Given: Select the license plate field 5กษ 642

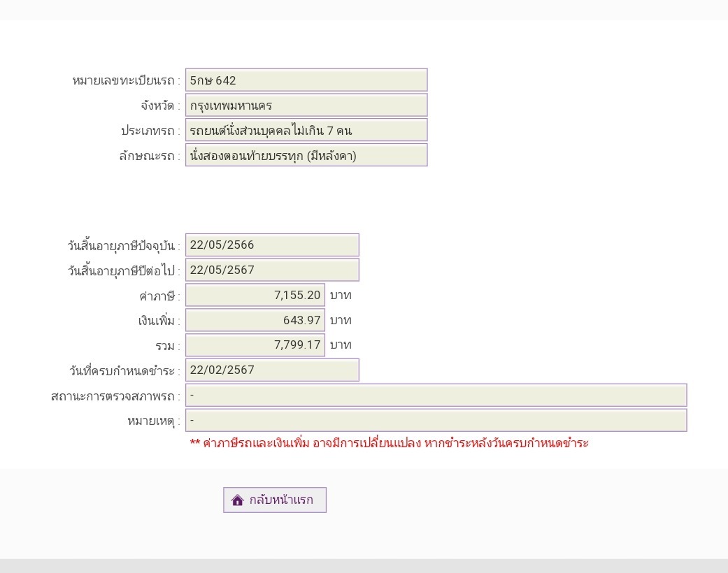Looking at the screenshot, I should pos(306,80).
